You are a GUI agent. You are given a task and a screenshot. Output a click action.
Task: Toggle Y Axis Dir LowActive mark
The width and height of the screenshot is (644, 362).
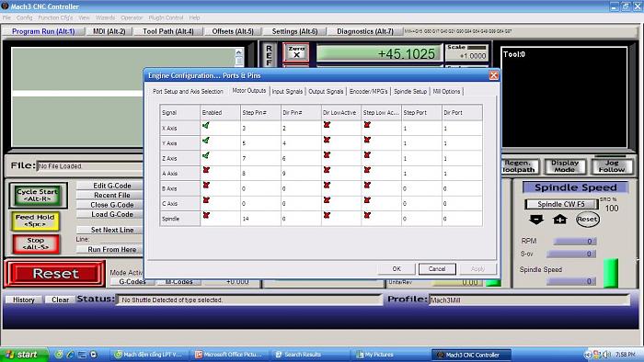[327, 141]
